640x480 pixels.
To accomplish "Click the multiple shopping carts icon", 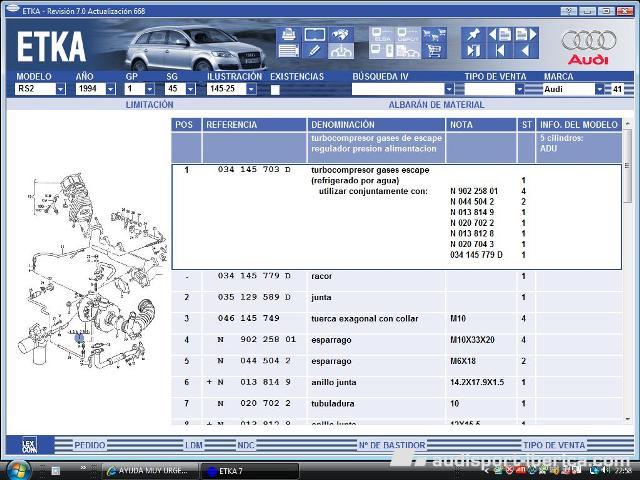I will (x=434, y=35).
